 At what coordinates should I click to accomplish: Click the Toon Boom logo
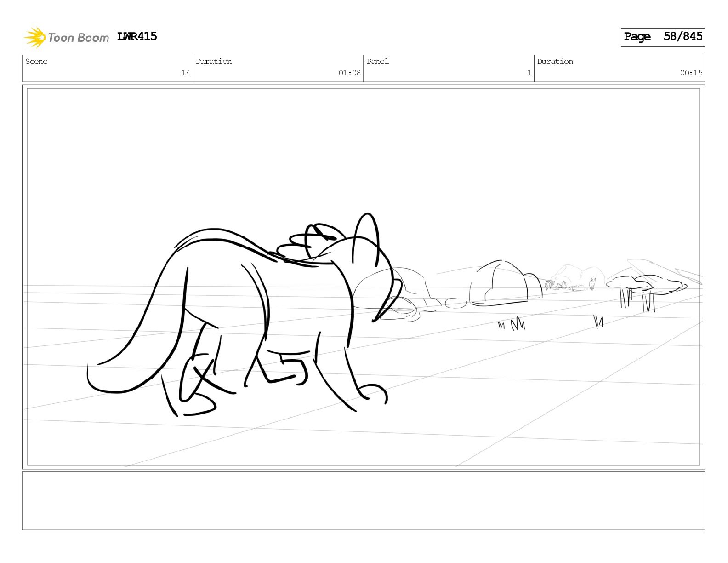pos(67,37)
